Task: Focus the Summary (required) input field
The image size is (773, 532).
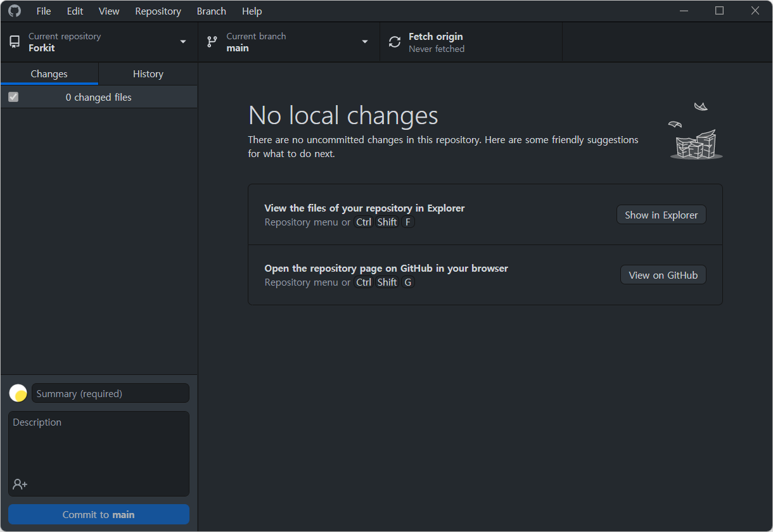Action: (111, 393)
